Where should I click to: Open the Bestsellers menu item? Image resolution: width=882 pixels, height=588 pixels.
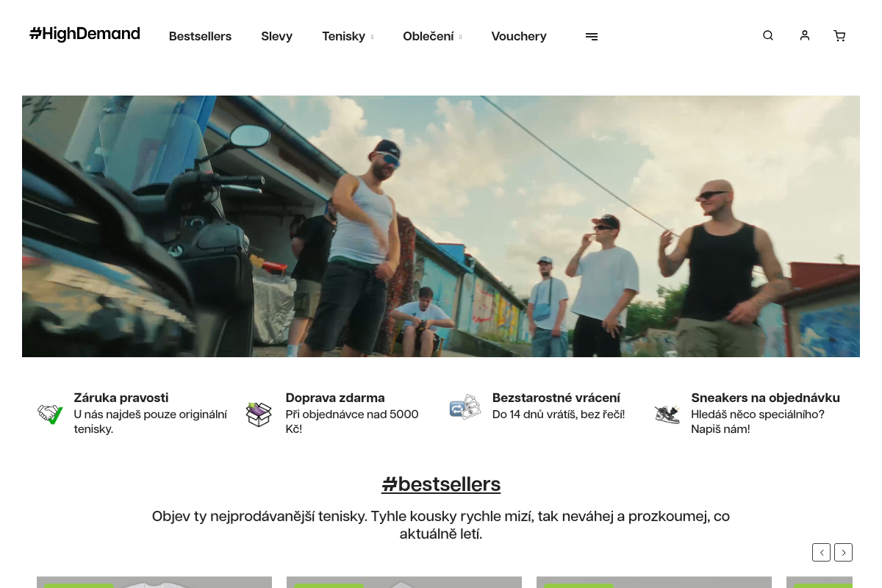point(200,36)
